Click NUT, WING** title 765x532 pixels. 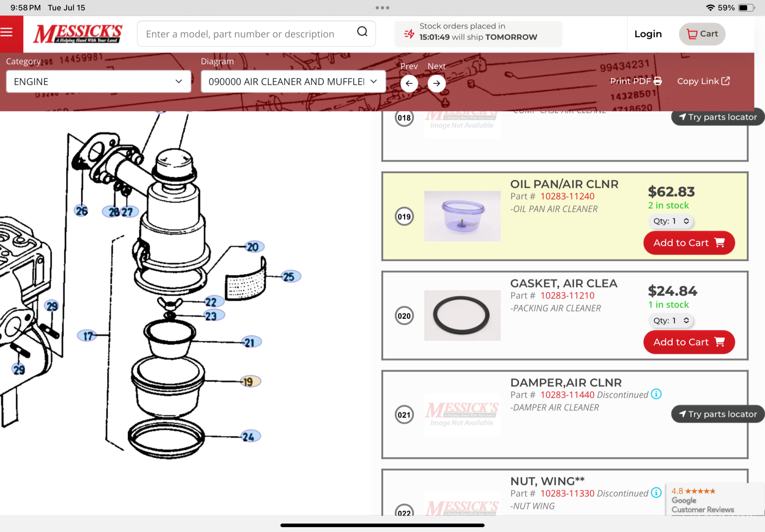[547, 481]
